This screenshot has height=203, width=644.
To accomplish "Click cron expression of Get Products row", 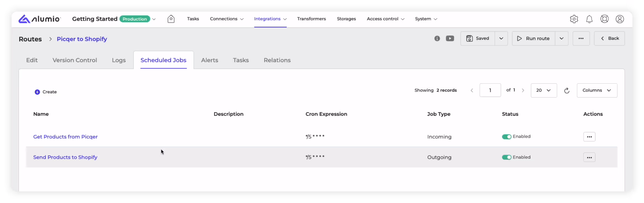I will (x=315, y=137).
